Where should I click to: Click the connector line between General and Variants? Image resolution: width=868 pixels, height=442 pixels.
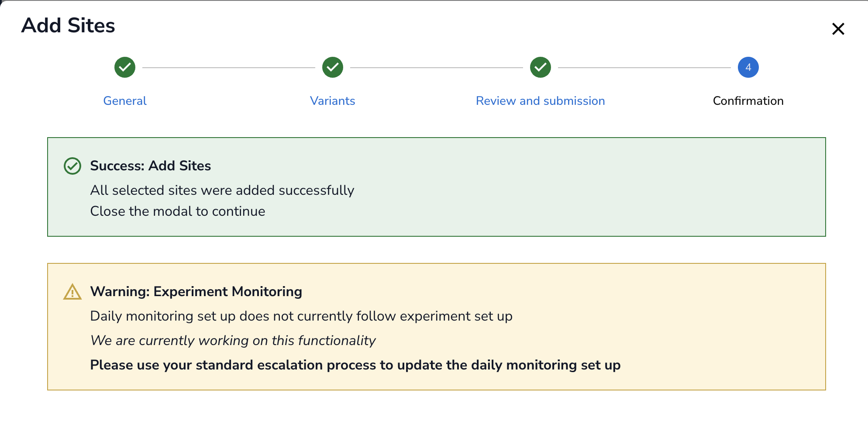(x=229, y=68)
